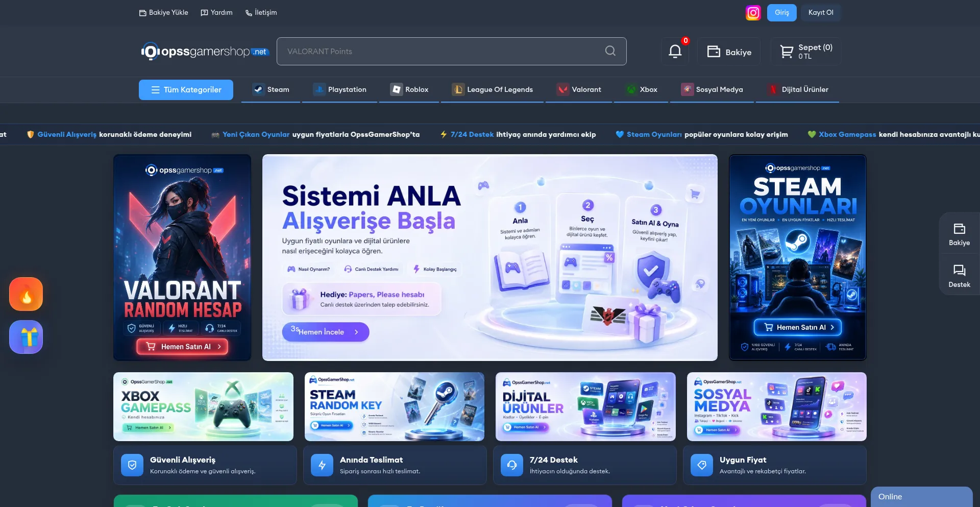Open the Online chat widget
980x507 pixels.
coord(921,497)
